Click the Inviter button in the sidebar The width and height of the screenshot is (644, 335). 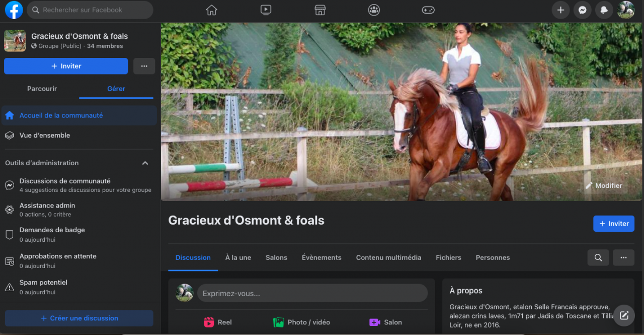click(65, 66)
